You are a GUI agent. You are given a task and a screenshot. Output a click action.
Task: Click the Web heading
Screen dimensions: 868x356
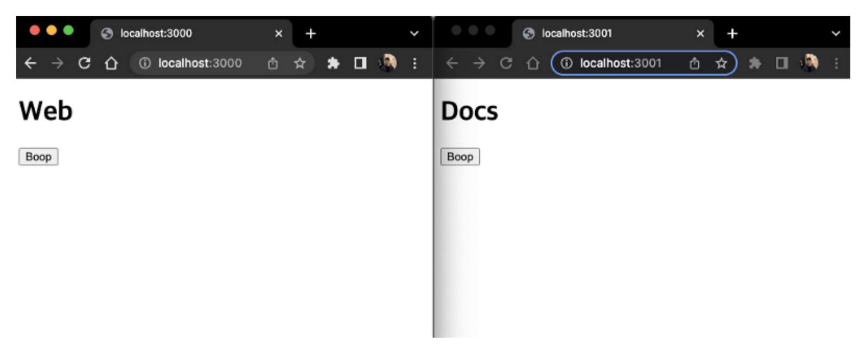pyautogui.click(x=46, y=111)
